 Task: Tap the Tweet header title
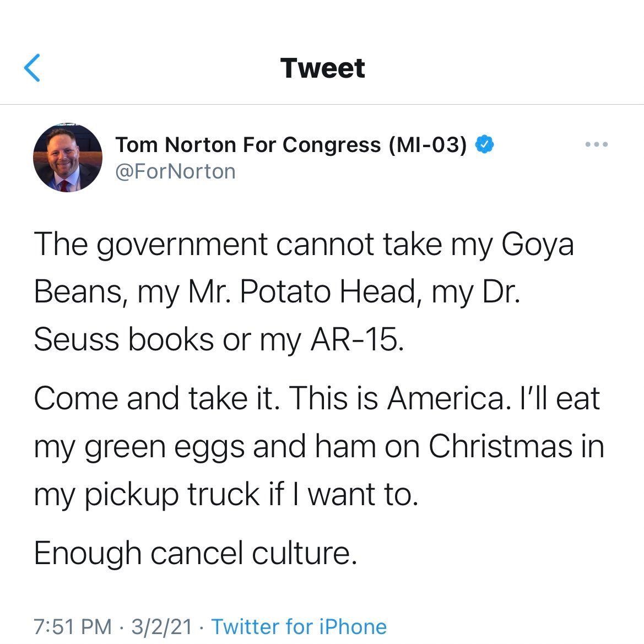(x=322, y=68)
